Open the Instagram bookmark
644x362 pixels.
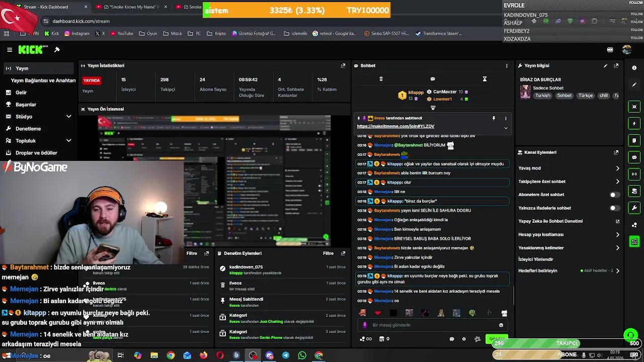pos(76,34)
